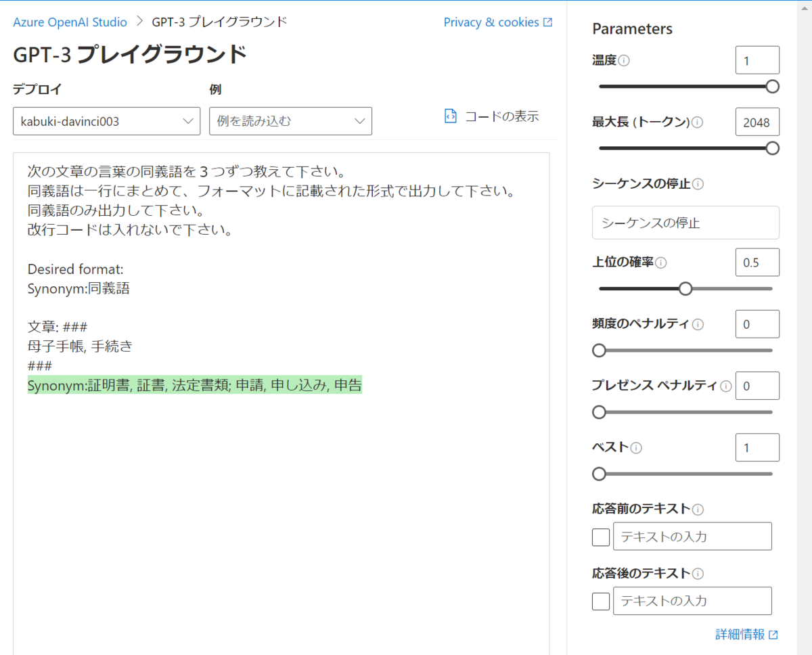Click the highlighted Synonym output line

pyautogui.click(x=195, y=386)
